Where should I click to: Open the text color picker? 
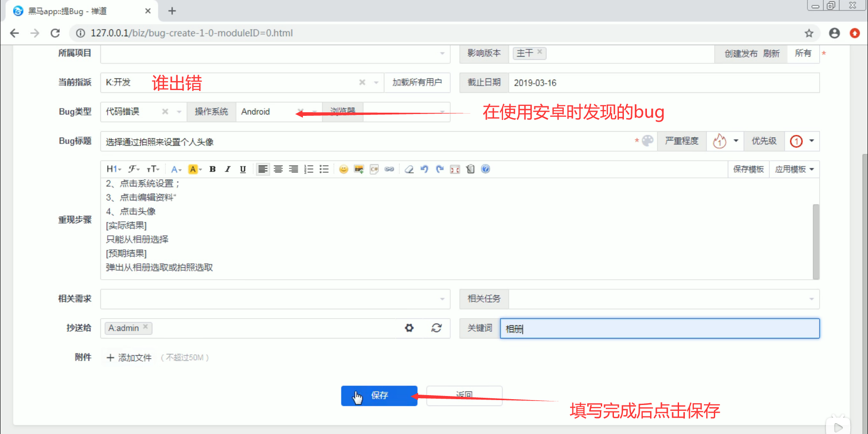[x=176, y=169]
